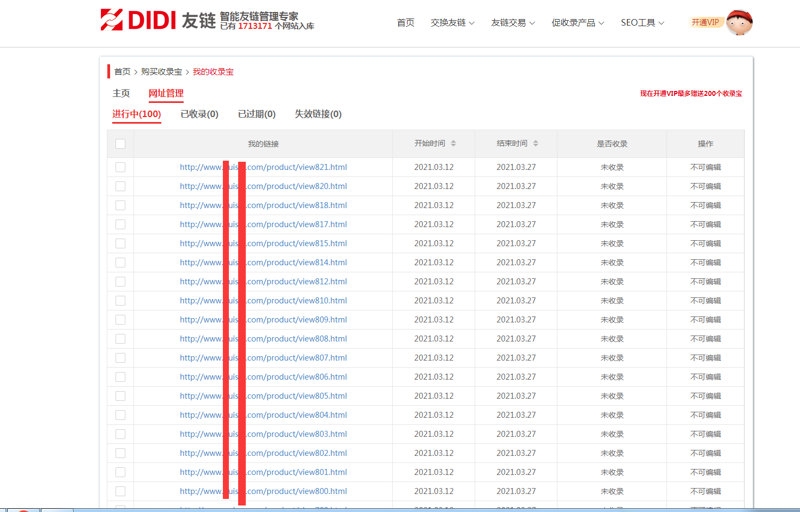This screenshot has height=512, width=800.
Task: Sort by 结束时间 column arrows
Action: pos(535,144)
